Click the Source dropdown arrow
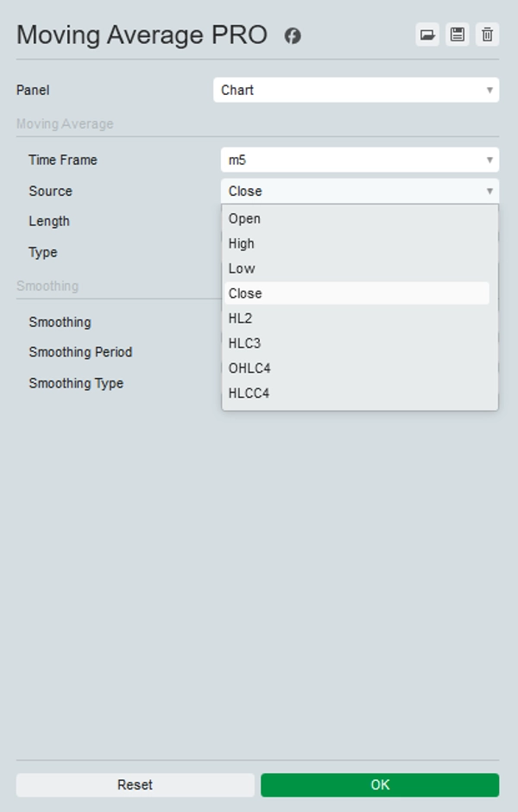The height and width of the screenshot is (812, 518). pos(490,191)
